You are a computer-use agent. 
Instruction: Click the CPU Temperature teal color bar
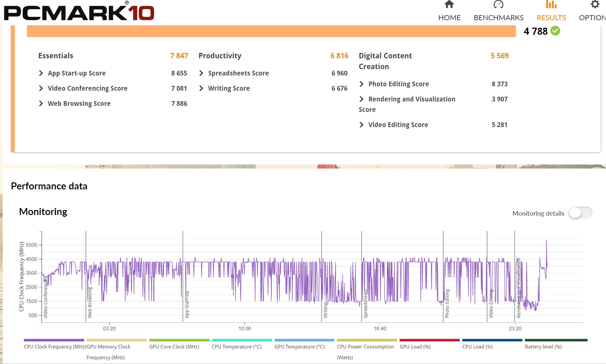click(x=242, y=340)
